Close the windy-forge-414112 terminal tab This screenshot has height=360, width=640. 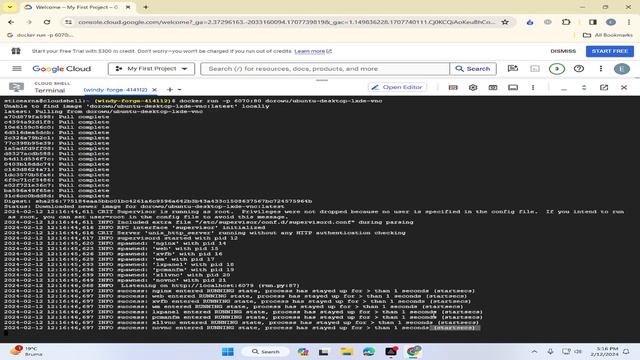click(x=154, y=89)
